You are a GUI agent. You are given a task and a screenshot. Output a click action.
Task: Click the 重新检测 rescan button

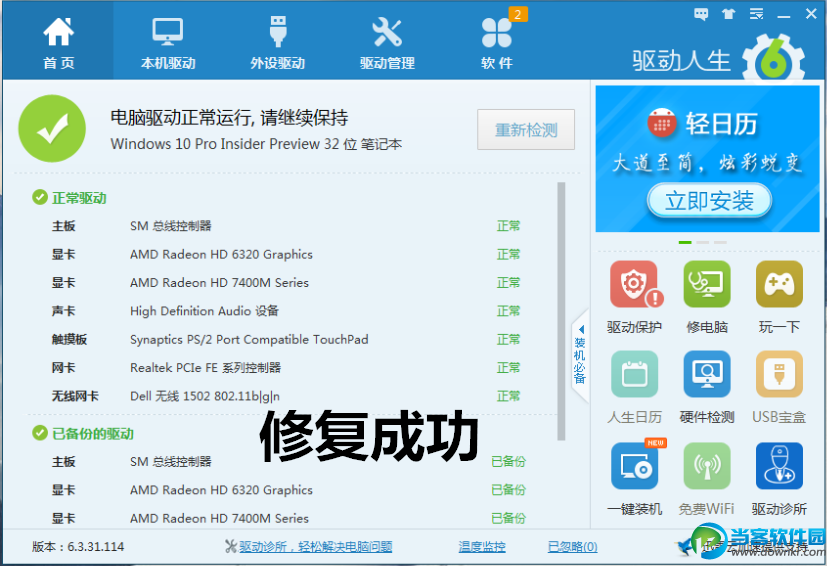coord(526,130)
